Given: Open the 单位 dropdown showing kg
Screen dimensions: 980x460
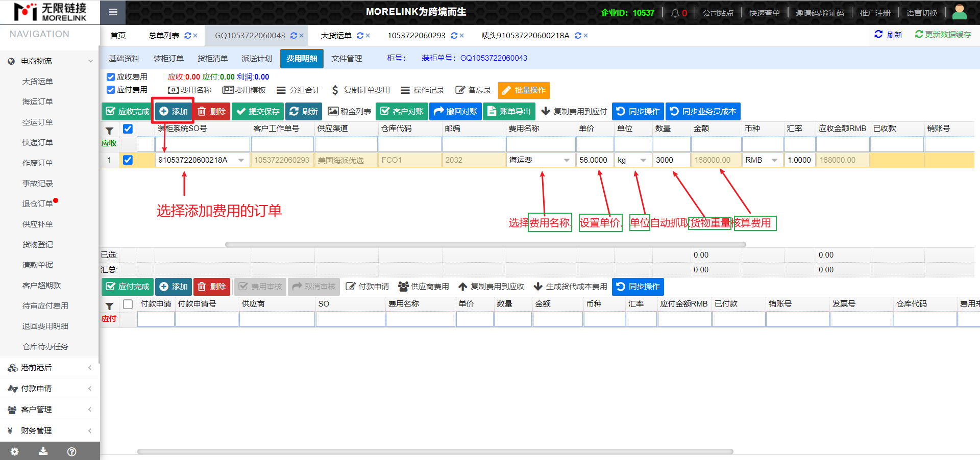Looking at the screenshot, I should (643, 161).
